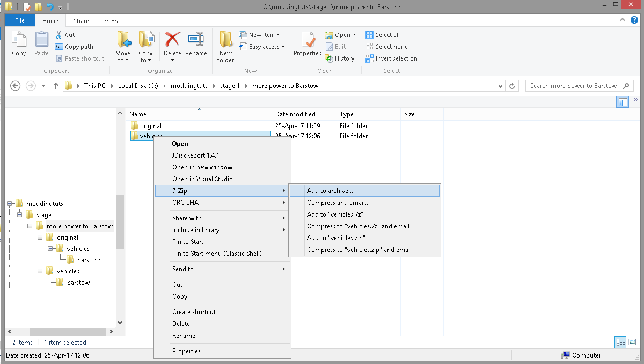Viewport: 644px width, 364px height.
Task: Click the Search more power to Barstow field
Action: 573,86
